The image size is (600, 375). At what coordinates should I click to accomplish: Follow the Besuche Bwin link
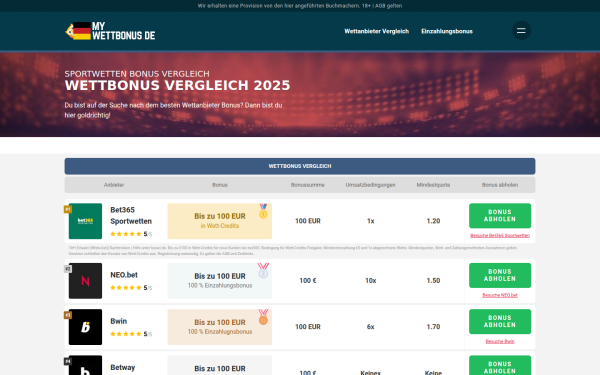[500, 341]
